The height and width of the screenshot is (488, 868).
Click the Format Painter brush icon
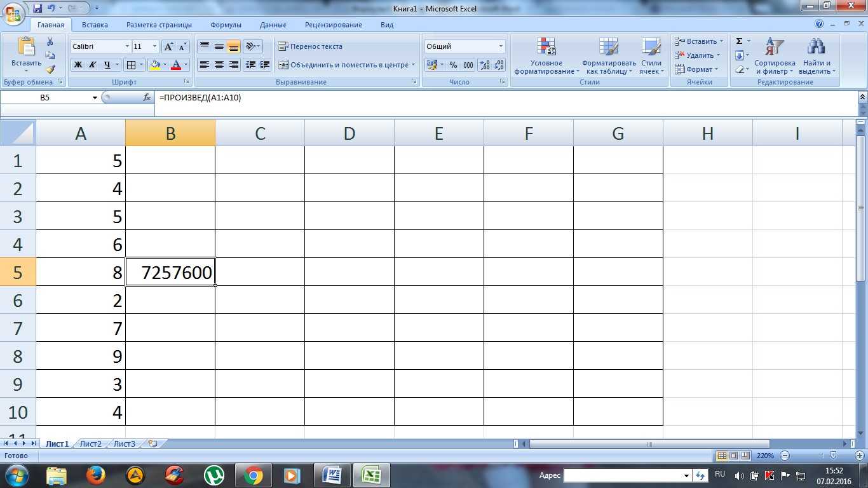(50, 69)
